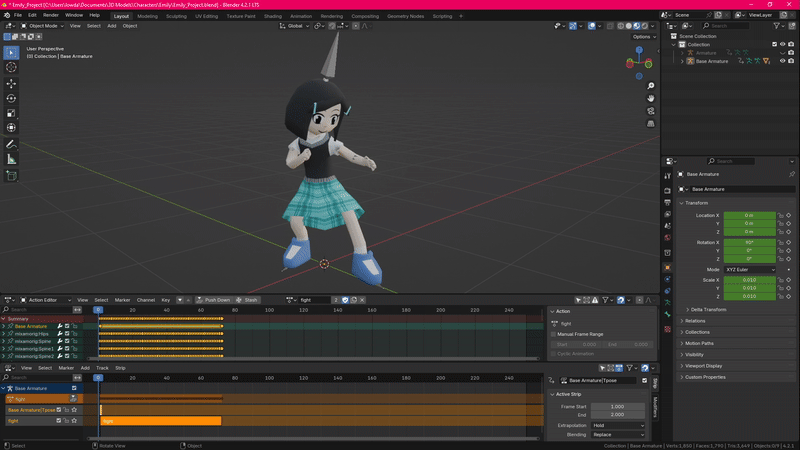Switch to the Sculpting workspace tab
Image resolution: width=800 pixels, height=450 pixels.
click(176, 16)
